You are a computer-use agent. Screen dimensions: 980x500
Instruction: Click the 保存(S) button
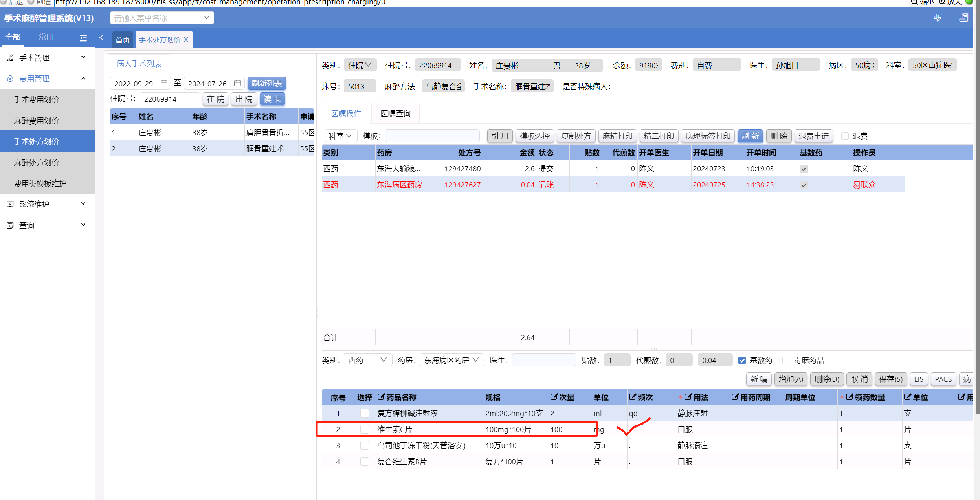pyautogui.click(x=890, y=379)
